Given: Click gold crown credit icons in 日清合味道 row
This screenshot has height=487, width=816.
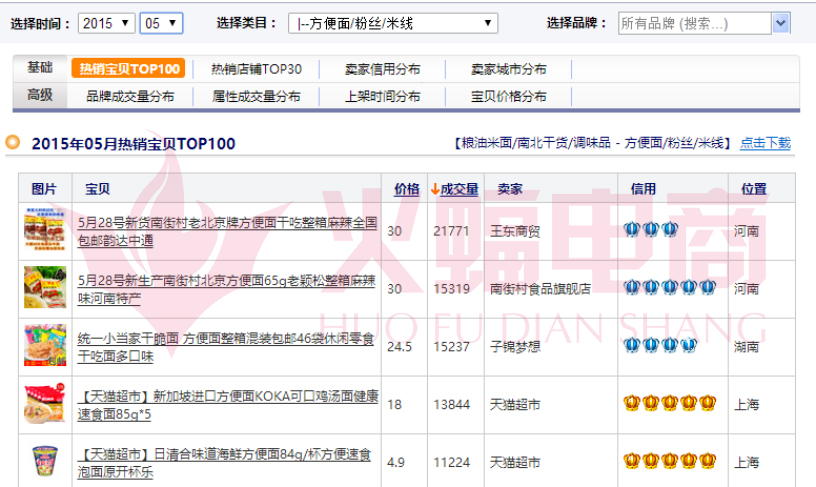Looking at the screenshot, I should [x=670, y=460].
